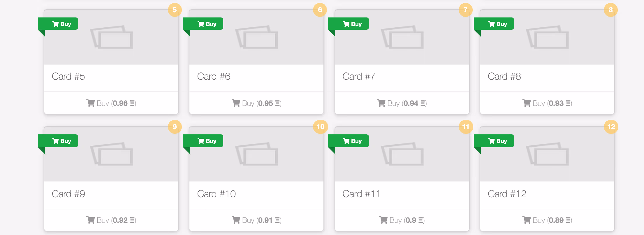Open the Card #7 title link
Image resolution: width=644 pixels, height=235 pixels.
coord(359,76)
